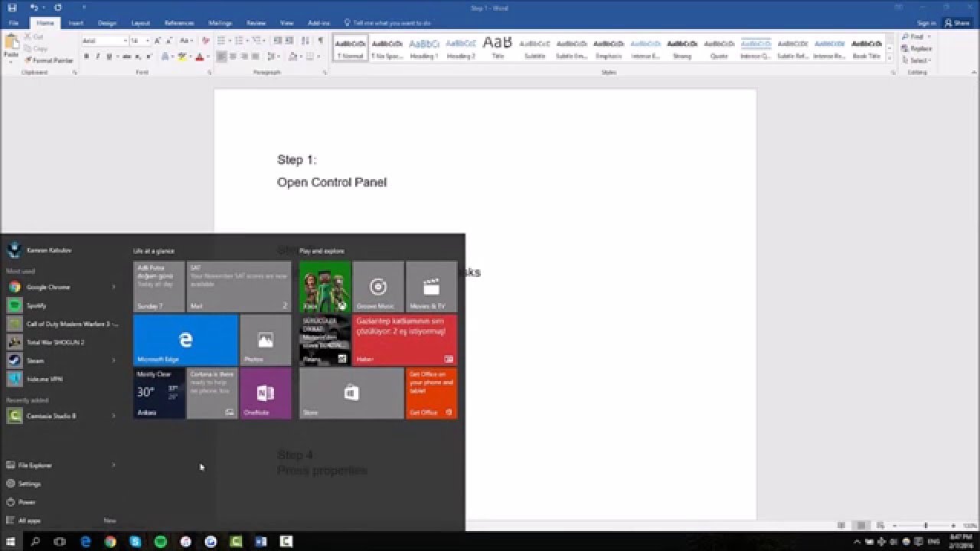Expand the Styles gallery more arrow
The height and width of the screenshot is (551, 980).
890,60
